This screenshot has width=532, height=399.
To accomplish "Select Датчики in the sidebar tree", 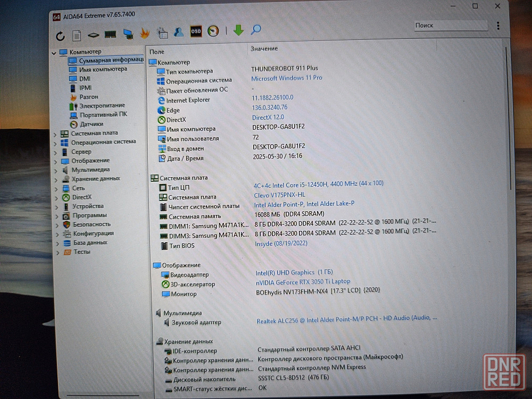I will (x=92, y=123).
